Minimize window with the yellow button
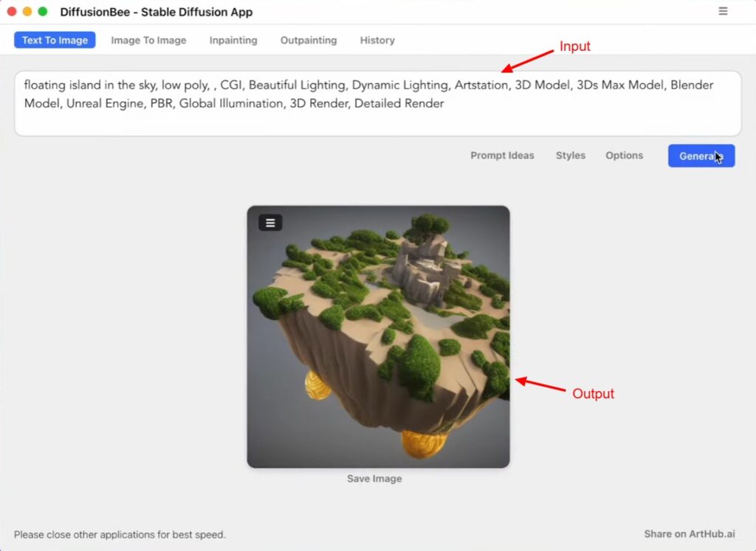This screenshot has width=756, height=551. click(x=27, y=12)
